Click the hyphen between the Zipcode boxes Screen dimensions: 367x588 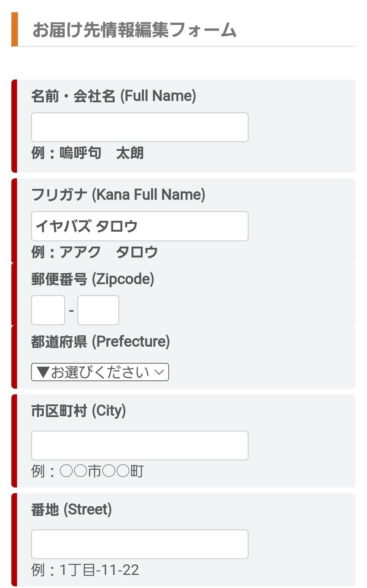click(71, 311)
